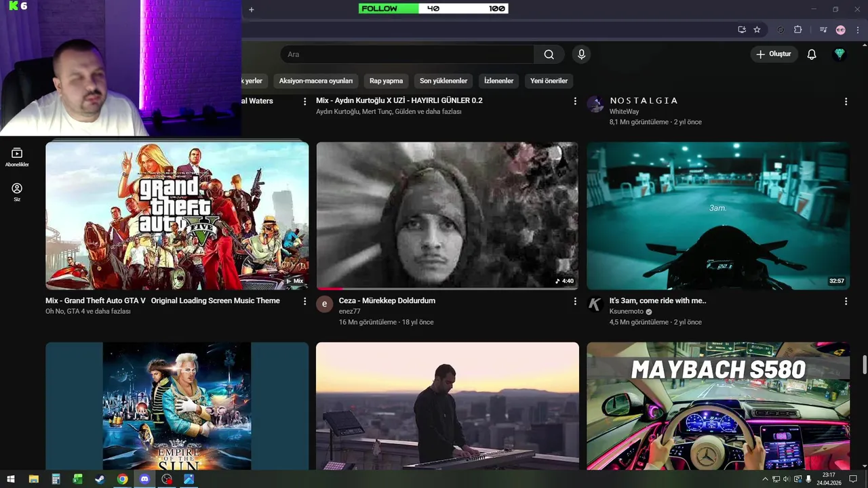Click the Ara search input field
This screenshot has width=868, height=488.
(x=407, y=54)
